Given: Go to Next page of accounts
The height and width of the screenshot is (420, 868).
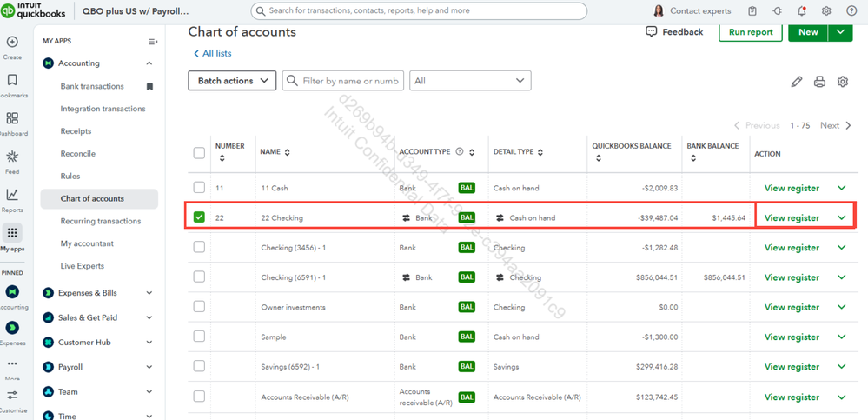Looking at the screenshot, I should click(835, 126).
